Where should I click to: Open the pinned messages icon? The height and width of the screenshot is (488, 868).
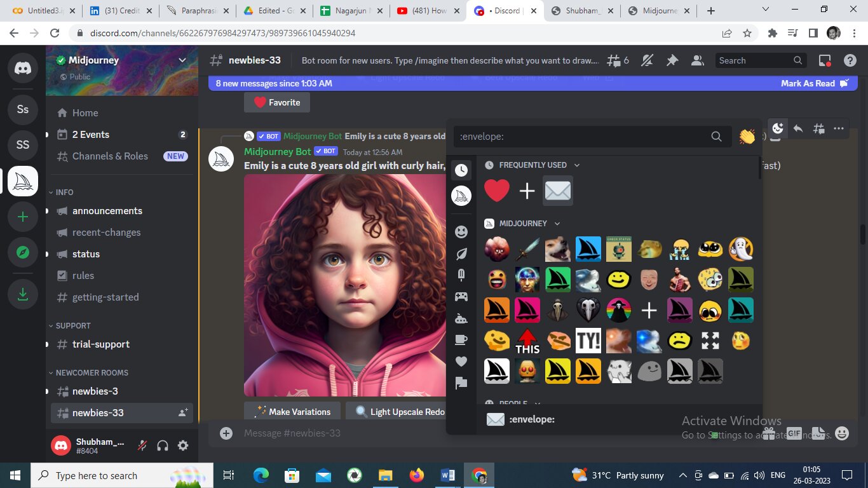[x=672, y=60]
